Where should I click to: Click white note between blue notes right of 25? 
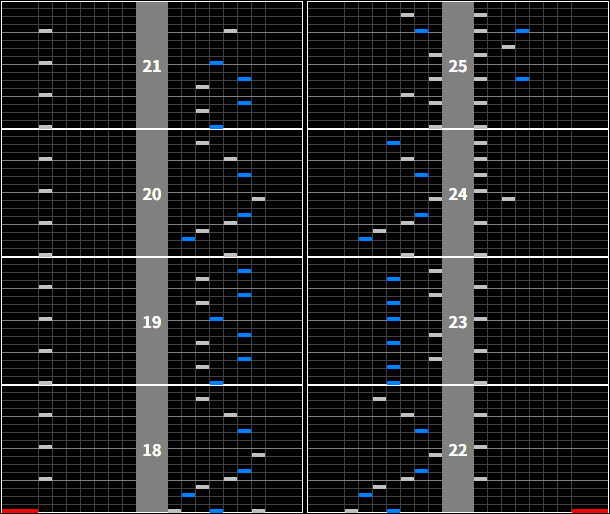pos(508,47)
